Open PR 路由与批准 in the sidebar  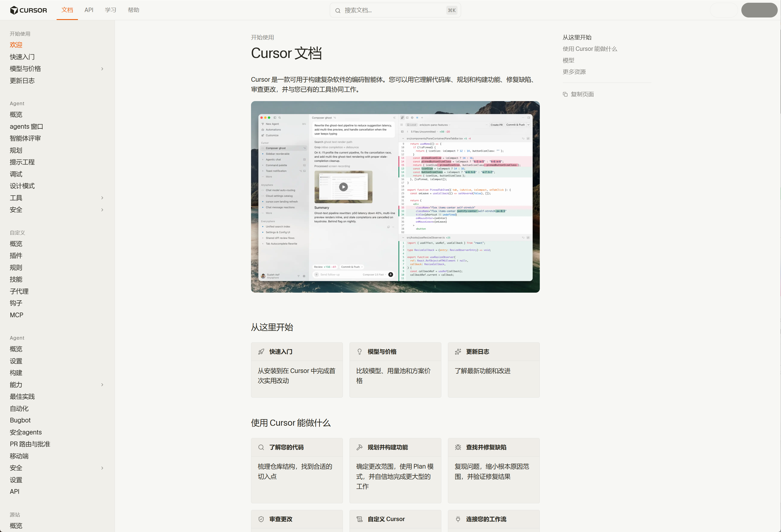click(x=30, y=444)
